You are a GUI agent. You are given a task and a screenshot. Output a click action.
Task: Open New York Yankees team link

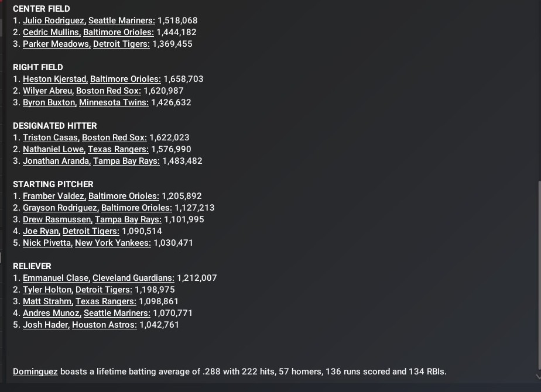[113, 243]
